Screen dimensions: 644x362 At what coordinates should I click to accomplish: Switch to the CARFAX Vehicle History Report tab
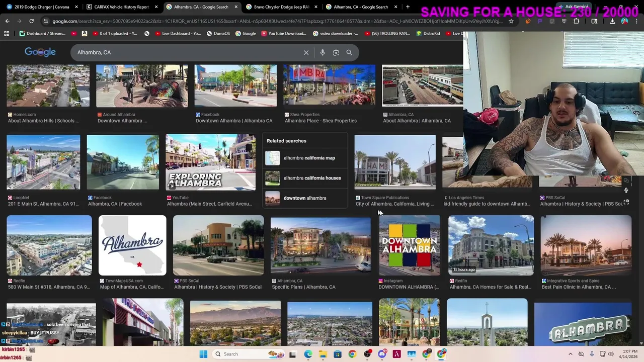pyautogui.click(x=122, y=7)
